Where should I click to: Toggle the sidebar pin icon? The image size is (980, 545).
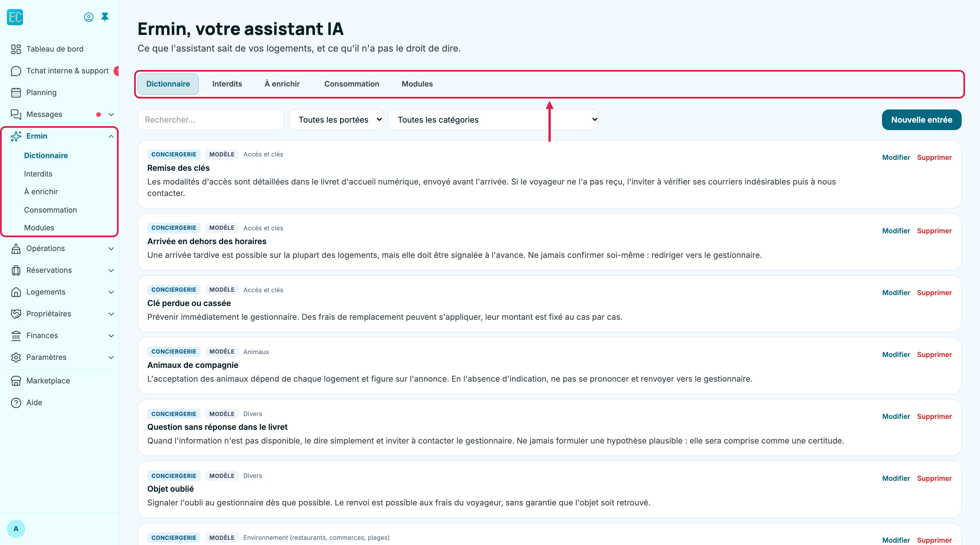tap(105, 17)
